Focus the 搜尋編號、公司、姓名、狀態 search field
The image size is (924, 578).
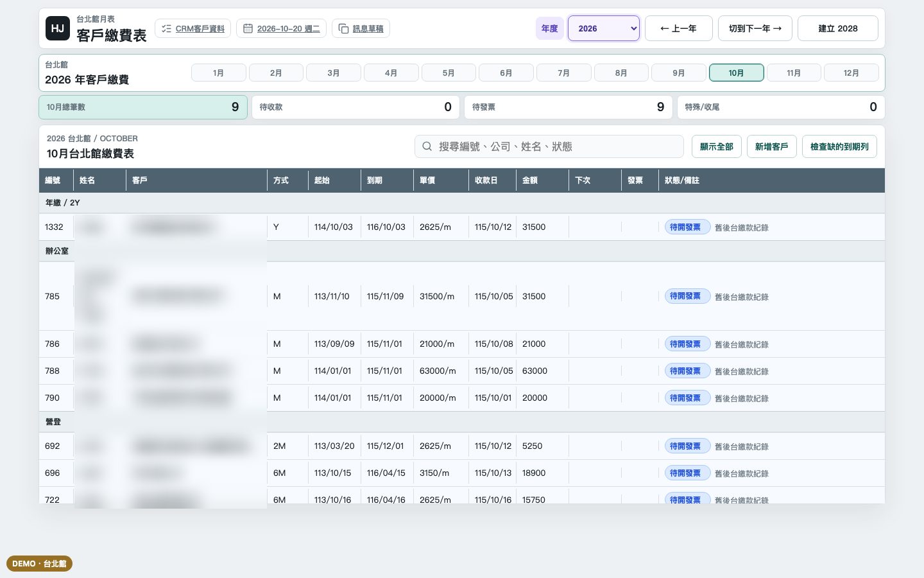tap(549, 146)
